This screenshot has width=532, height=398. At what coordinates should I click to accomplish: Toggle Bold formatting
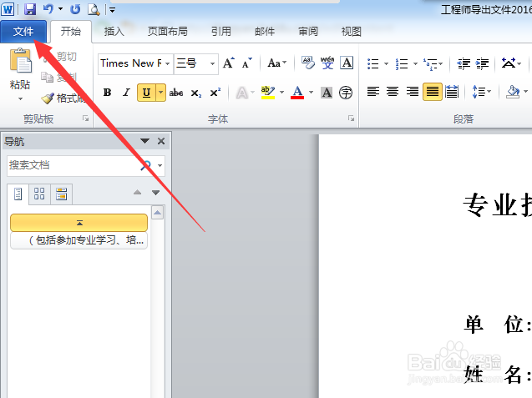pos(107,93)
